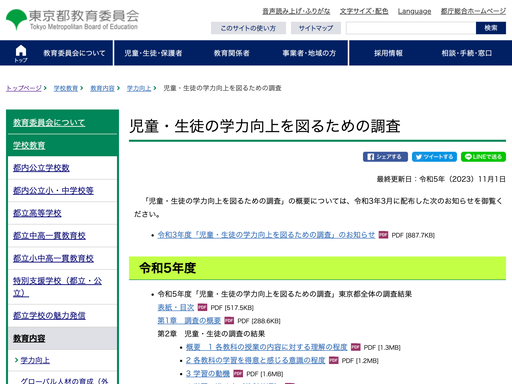Open 文字サイズ・配色 settings link
The width and height of the screenshot is (512, 384).
click(x=364, y=11)
